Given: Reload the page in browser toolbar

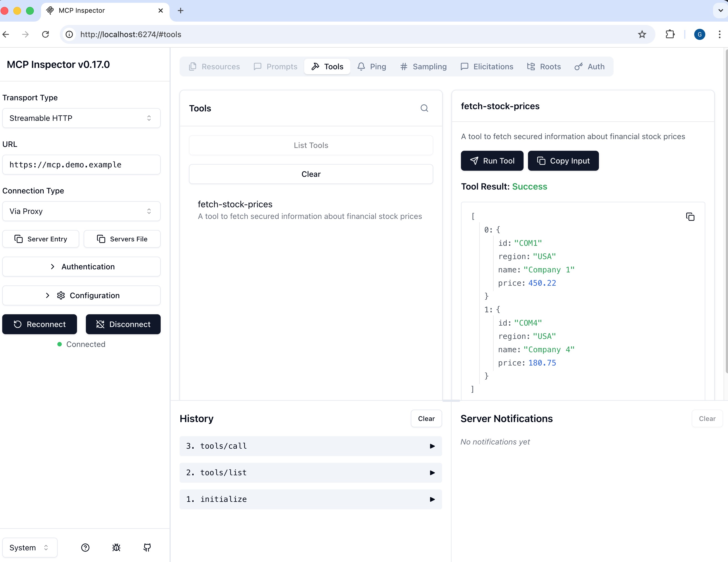Looking at the screenshot, I should [46, 34].
